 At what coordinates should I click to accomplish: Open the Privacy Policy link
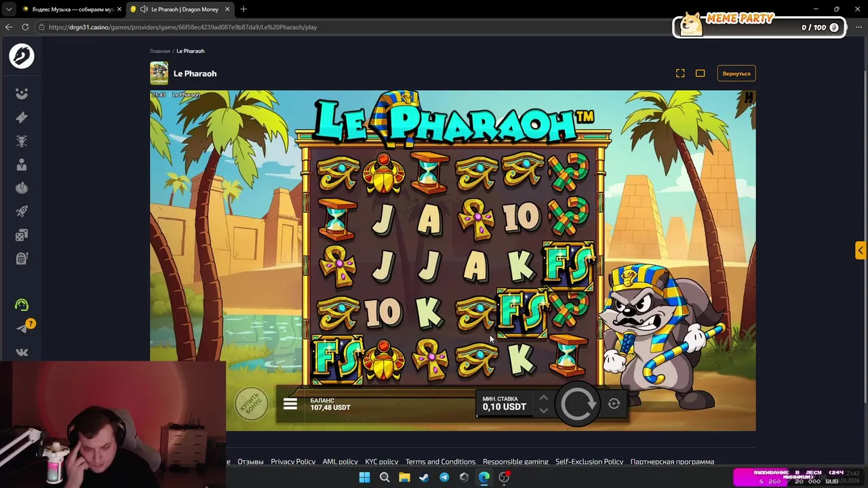pos(293,462)
